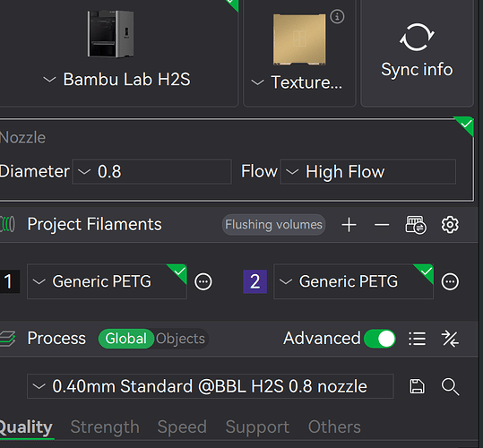The height and width of the screenshot is (448, 483).
Task: Add a new project filament with plus icon
Action: click(349, 225)
